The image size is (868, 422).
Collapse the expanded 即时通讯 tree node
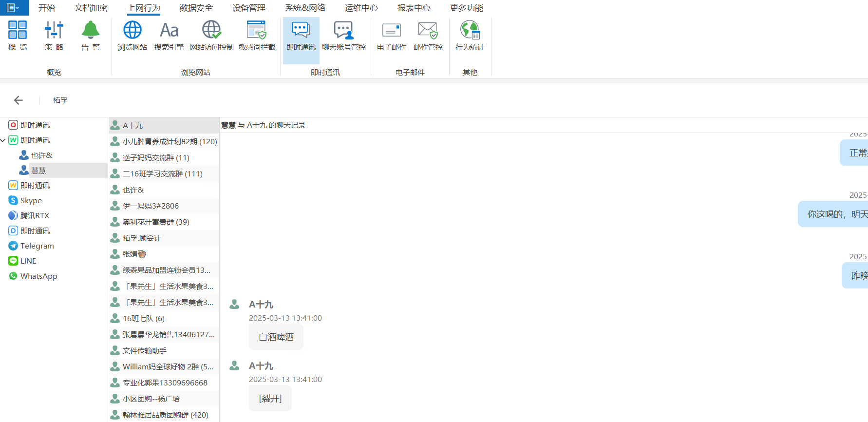pos(3,140)
